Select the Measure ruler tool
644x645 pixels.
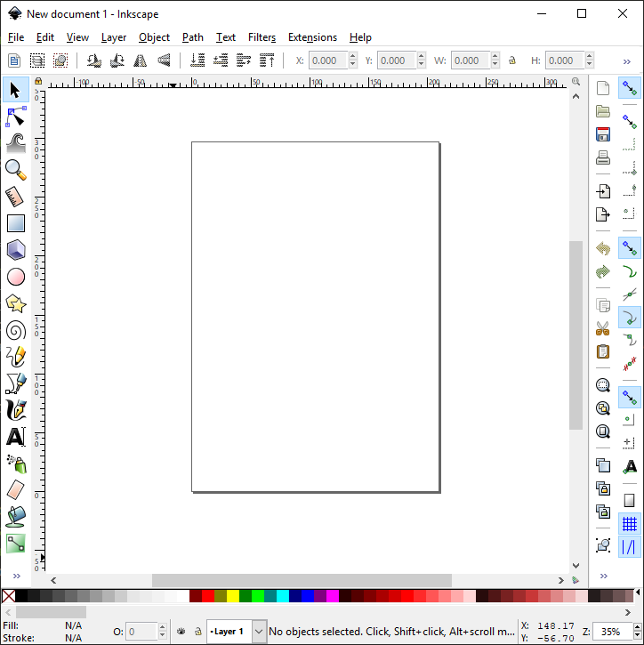[x=15, y=197]
